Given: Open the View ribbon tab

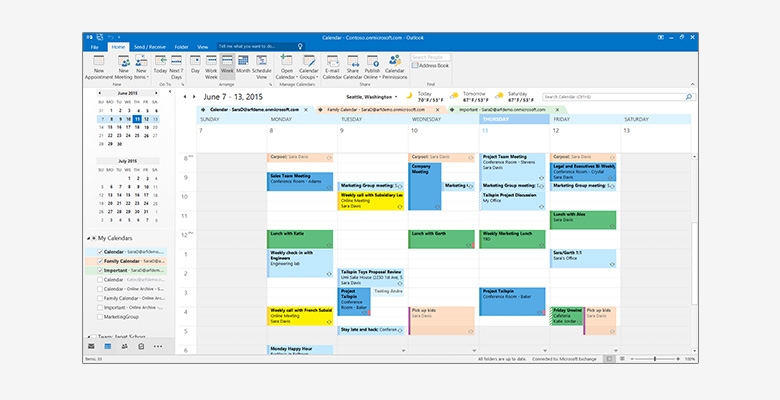Looking at the screenshot, I should (x=202, y=47).
